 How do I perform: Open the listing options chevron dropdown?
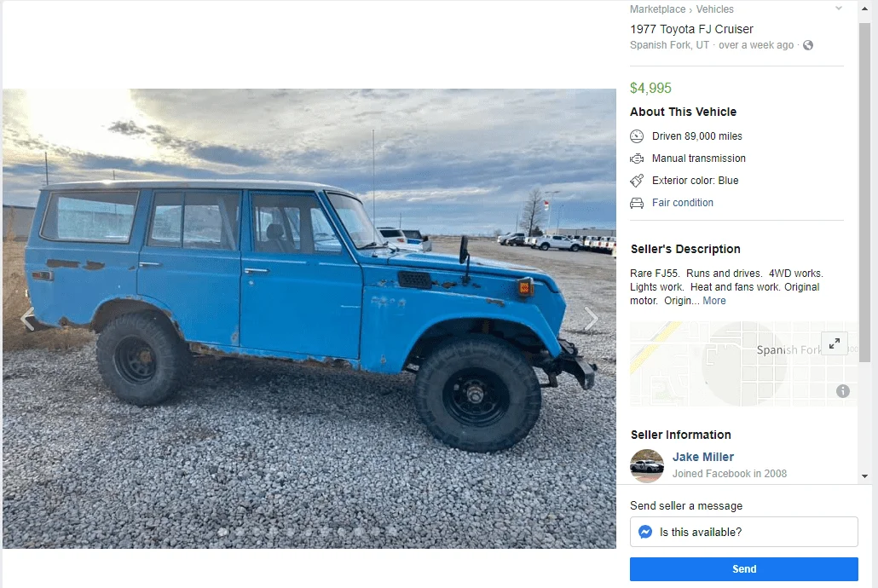click(x=838, y=9)
